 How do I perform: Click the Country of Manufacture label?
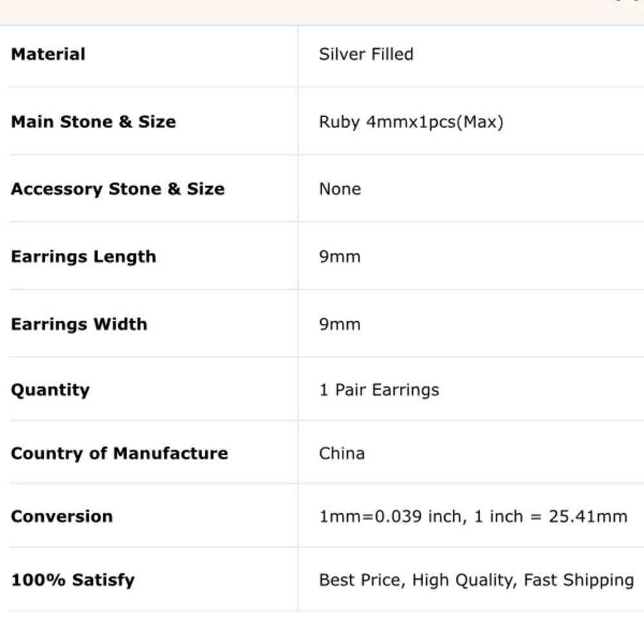coord(120,453)
